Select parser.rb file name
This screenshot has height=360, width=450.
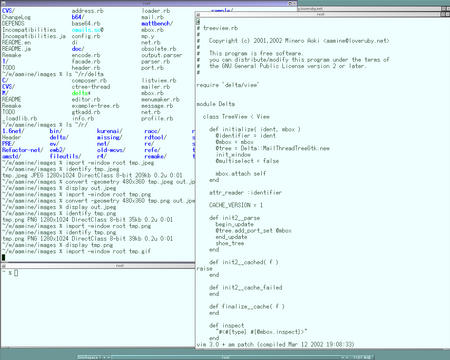pyautogui.click(x=156, y=62)
